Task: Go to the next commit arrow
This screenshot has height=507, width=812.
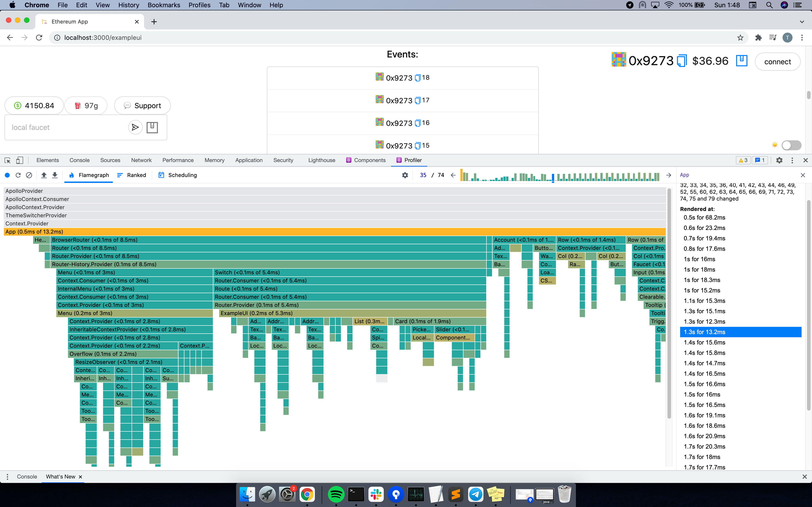Action: [x=668, y=175]
